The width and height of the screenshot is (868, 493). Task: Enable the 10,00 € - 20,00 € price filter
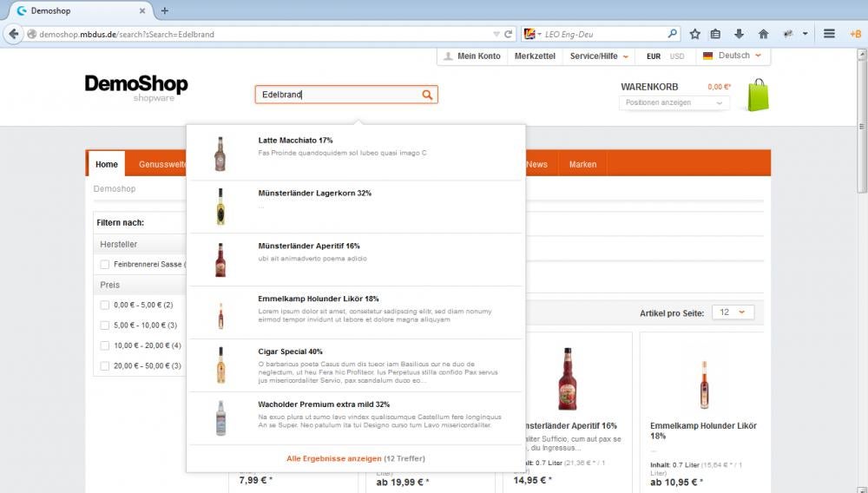105,345
